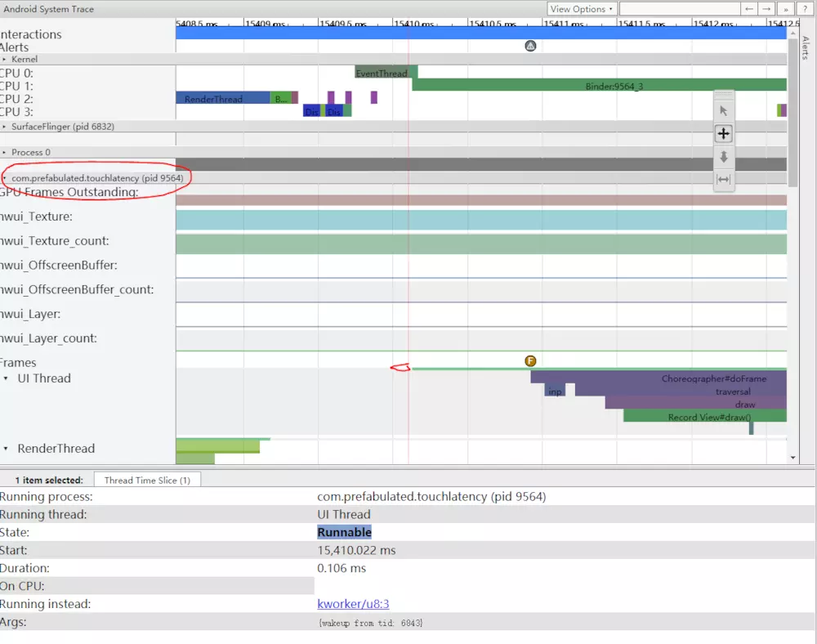This screenshot has height=644, width=817.
Task: Click the '0.106 ms' duration value
Action: click(342, 568)
